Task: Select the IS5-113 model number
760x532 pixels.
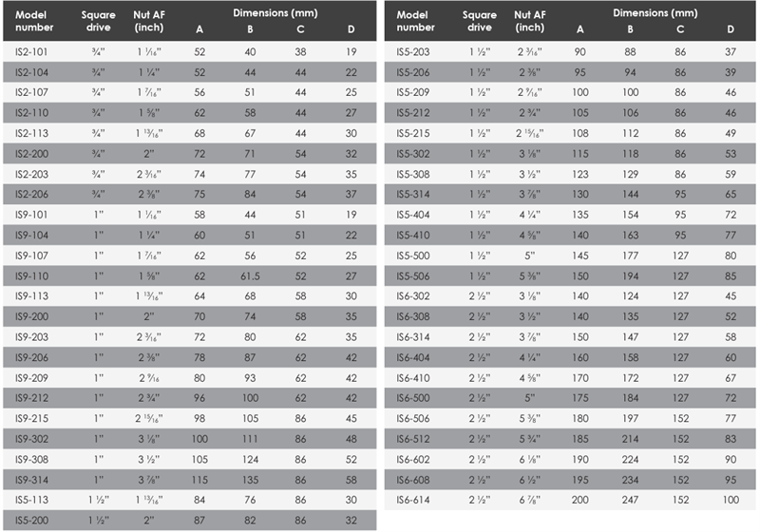Action: pos(31,500)
